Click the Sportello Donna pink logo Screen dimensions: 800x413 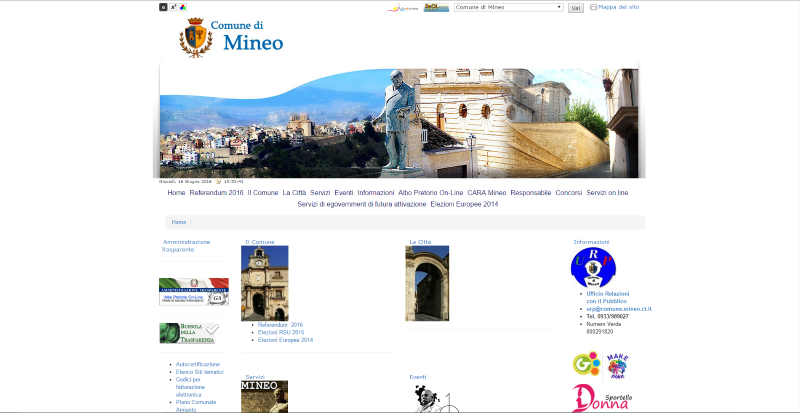(x=602, y=398)
